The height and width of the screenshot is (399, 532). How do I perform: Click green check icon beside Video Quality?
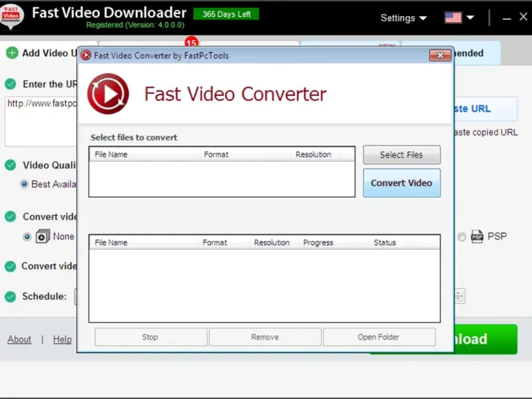tap(11, 165)
